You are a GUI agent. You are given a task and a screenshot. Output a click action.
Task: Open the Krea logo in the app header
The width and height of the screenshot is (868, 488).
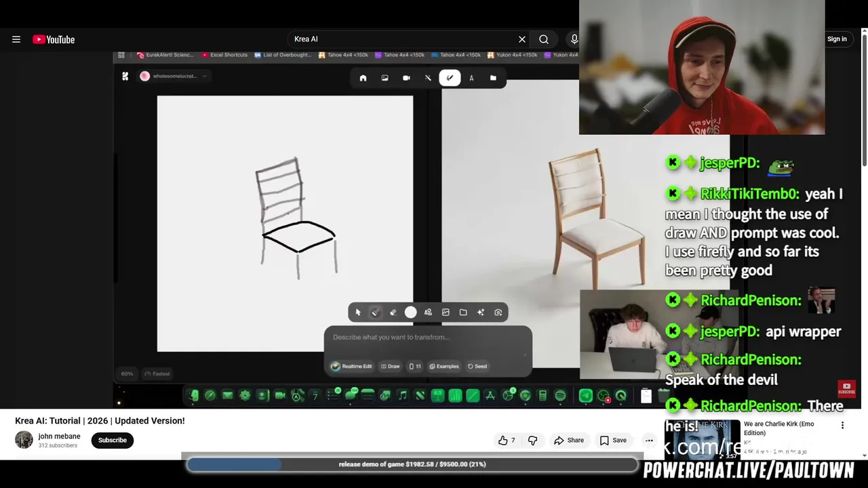point(125,77)
